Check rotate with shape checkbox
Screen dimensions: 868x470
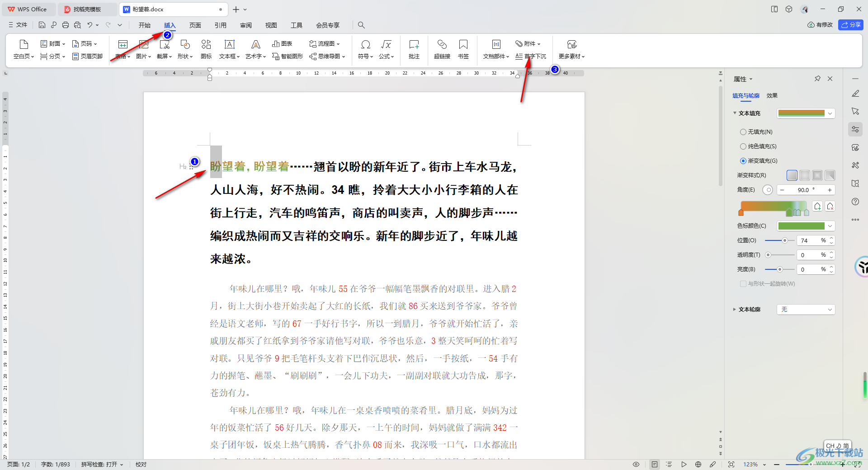(x=743, y=284)
